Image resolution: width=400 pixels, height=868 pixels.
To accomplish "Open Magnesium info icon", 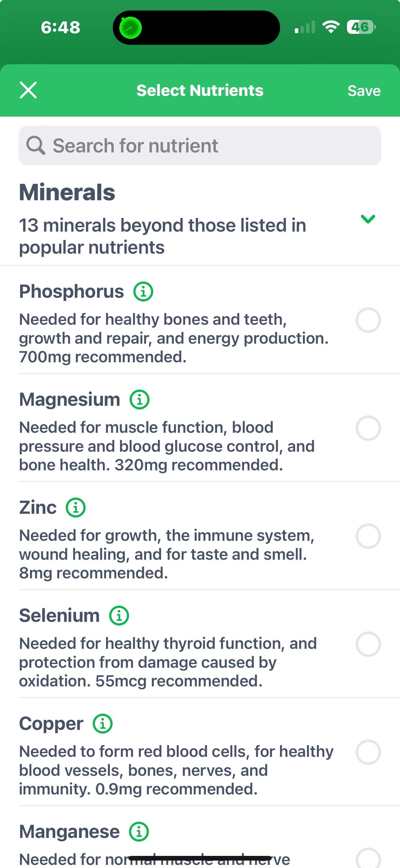I will (140, 400).
